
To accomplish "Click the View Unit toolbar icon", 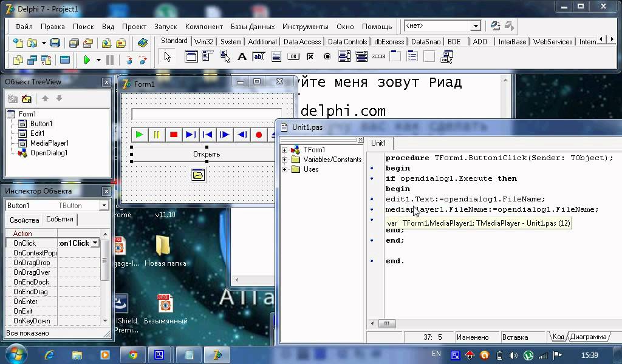I will (x=18, y=60).
